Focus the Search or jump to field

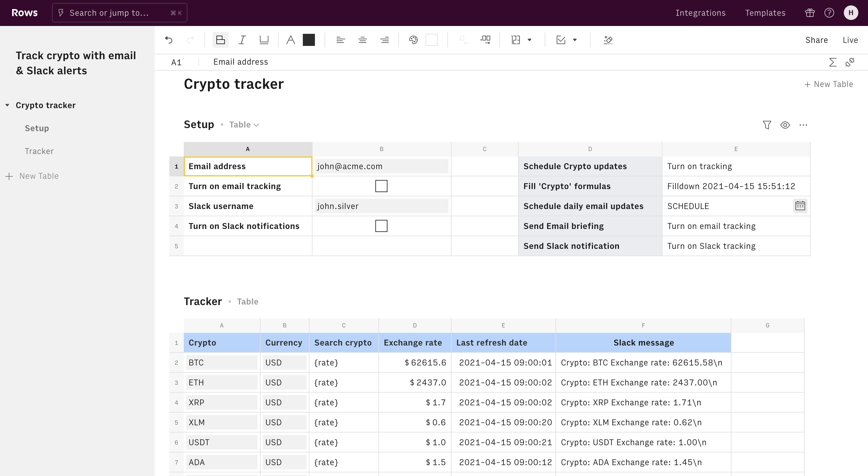pyautogui.click(x=119, y=13)
